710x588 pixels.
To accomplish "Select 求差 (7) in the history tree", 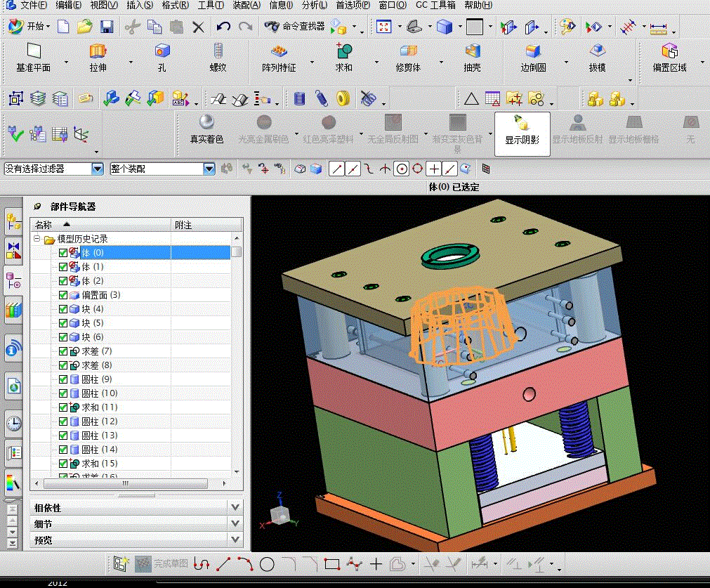I will click(x=96, y=351).
